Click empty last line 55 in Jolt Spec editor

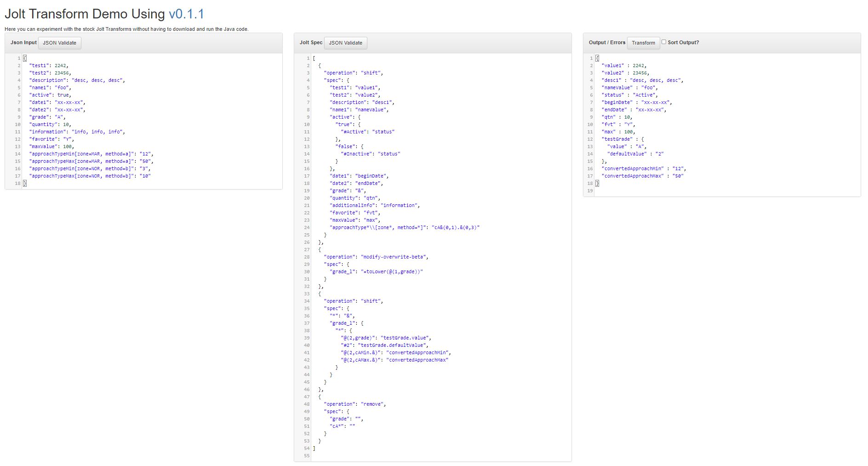pos(441,456)
